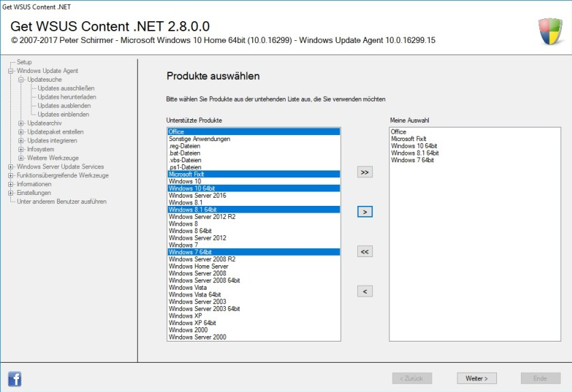Select Windows Vista 64bit entry
The height and width of the screenshot is (392, 572).
click(x=254, y=295)
